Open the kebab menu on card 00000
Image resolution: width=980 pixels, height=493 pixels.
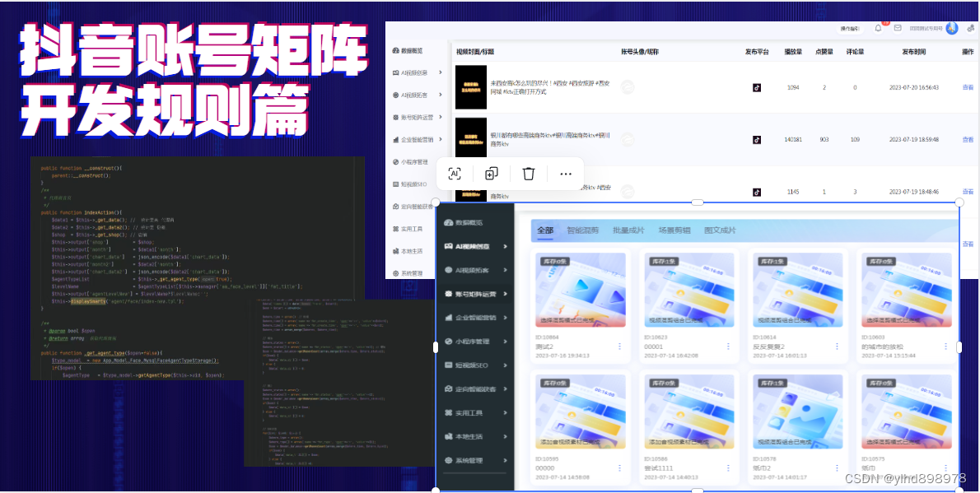click(619, 468)
